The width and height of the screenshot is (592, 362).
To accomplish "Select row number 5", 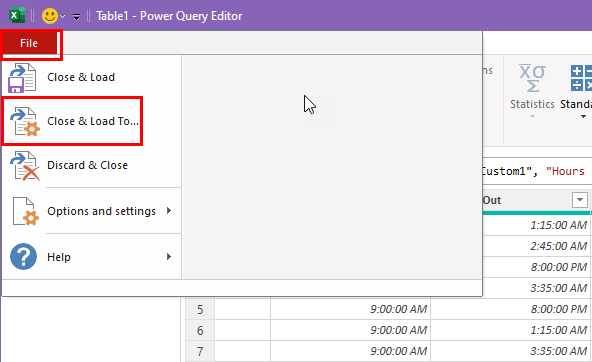I will point(200,310).
